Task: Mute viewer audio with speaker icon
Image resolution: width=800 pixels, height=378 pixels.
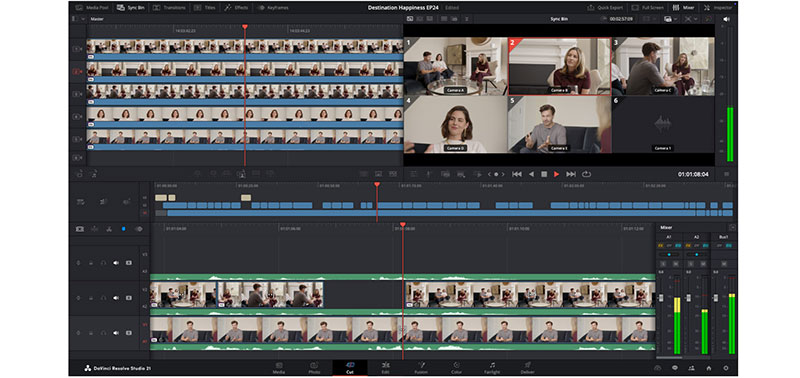Action: (x=726, y=19)
